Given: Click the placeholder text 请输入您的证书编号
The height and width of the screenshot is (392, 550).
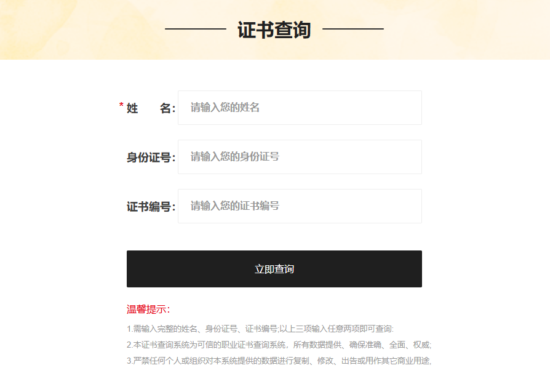Looking at the screenshot, I should pos(234,206).
